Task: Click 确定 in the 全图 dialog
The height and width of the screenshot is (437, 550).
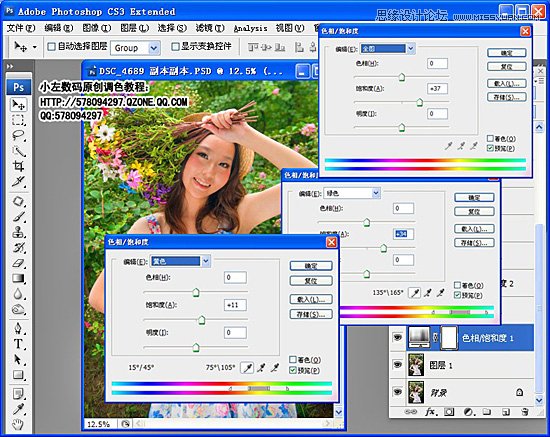Action: pos(507,53)
